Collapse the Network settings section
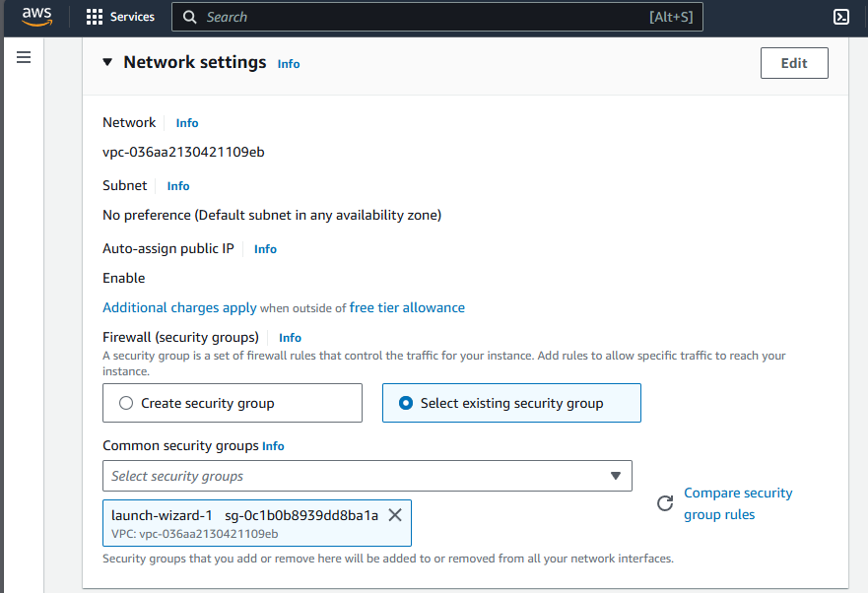 tap(107, 62)
